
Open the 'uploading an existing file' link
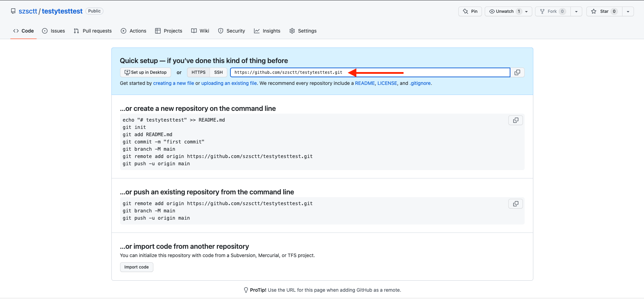click(x=229, y=83)
